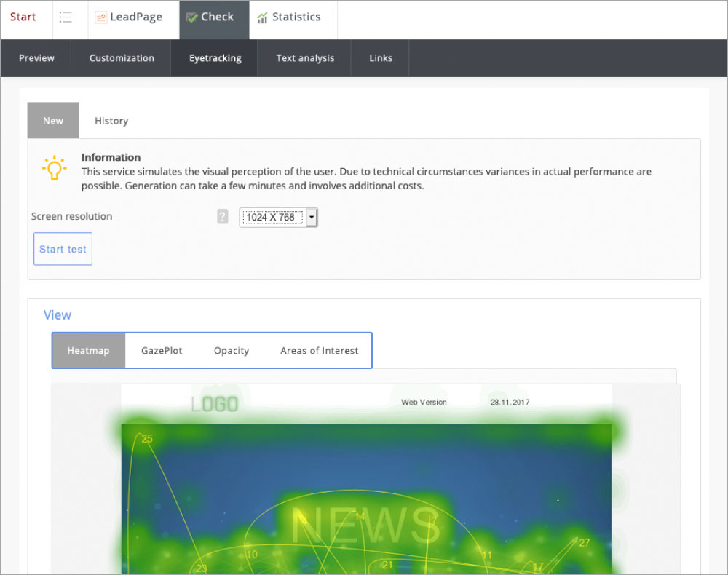Click the list menu icon beside Start
This screenshot has width=728, height=575.
[66, 17]
